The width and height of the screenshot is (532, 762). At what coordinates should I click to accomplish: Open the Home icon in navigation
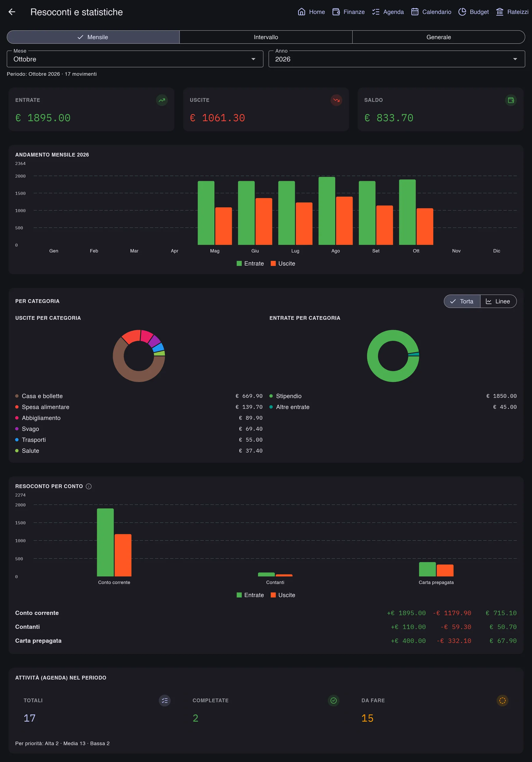coord(301,12)
